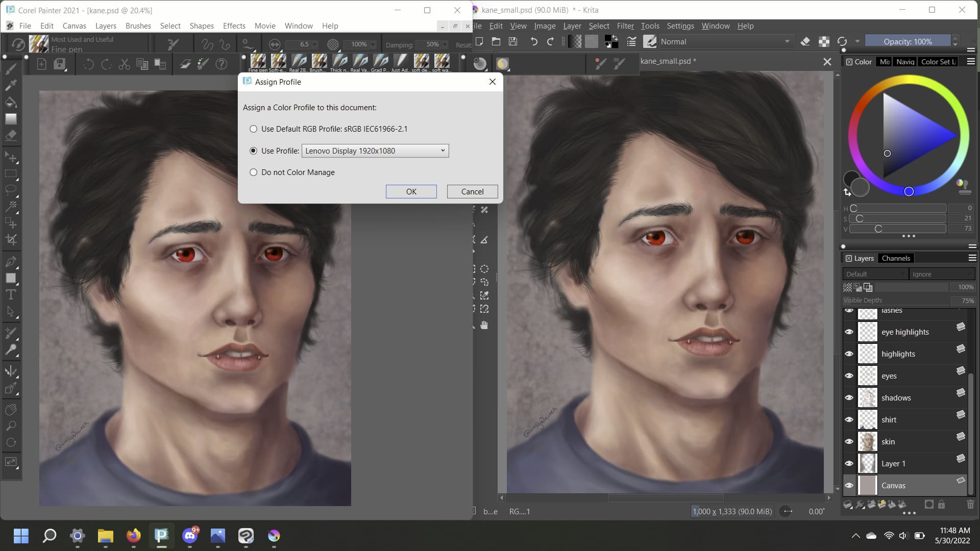Toggle visibility of the skin layer
The height and width of the screenshot is (551, 980).
click(849, 442)
